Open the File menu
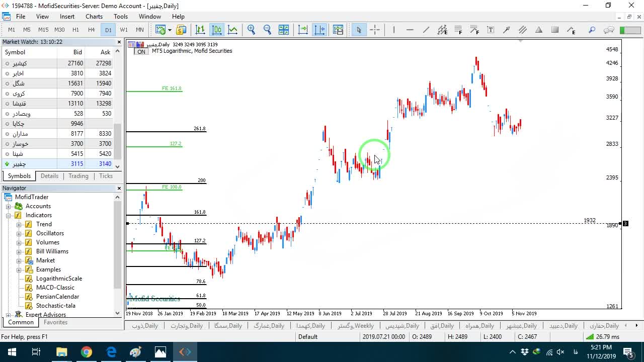Image resolution: width=644 pixels, height=362 pixels. 21,17
